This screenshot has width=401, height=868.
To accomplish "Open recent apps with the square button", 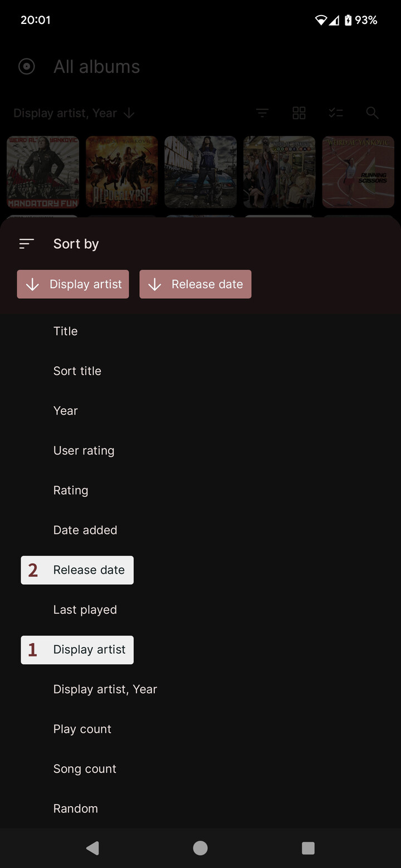I will [308, 848].
